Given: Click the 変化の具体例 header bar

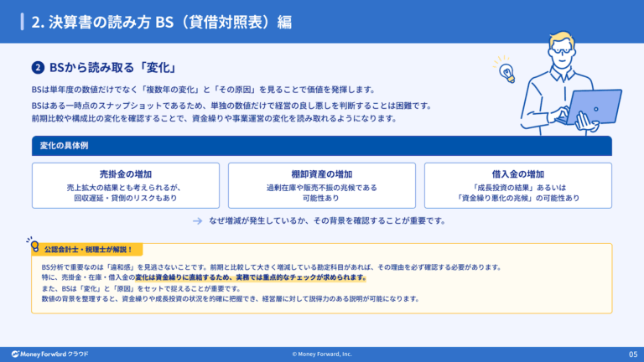Looking at the screenshot, I should pyautogui.click(x=322, y=146).
